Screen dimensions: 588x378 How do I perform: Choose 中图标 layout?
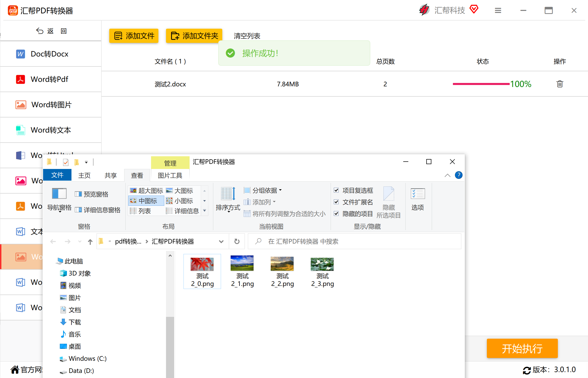click(x=146, y=201)
